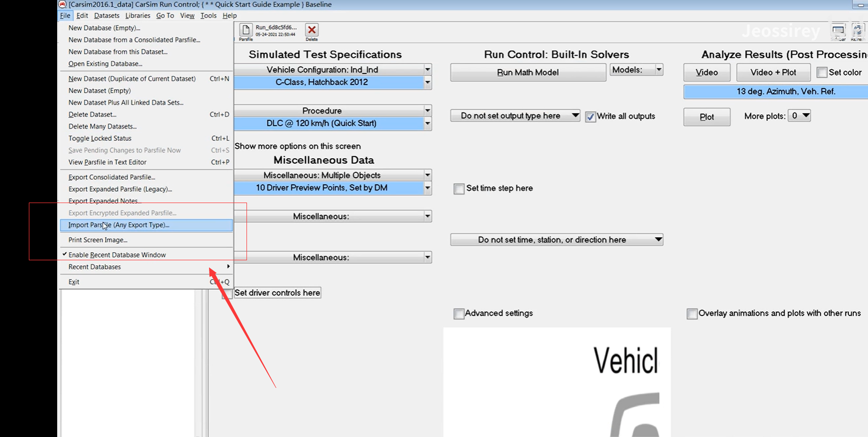Check Overlay animations and plots with other runs
868x437 pixels.
click(x=692, y=314)
